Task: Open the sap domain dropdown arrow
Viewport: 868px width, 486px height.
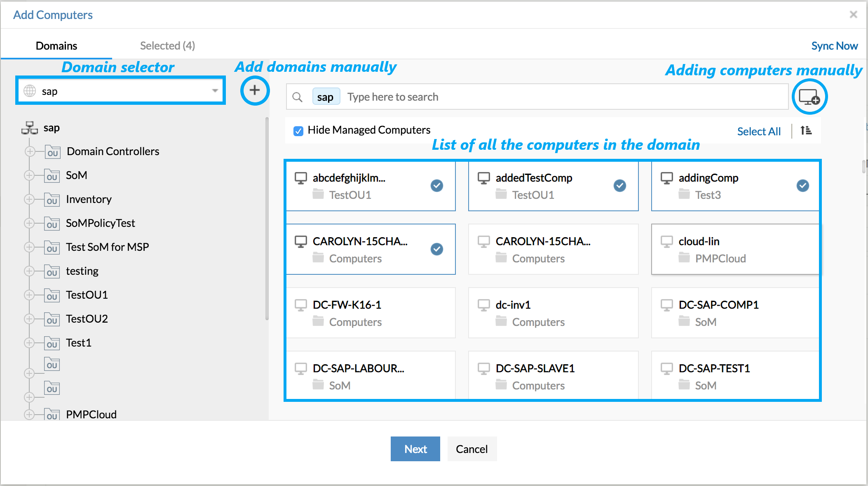Action: 215,91
